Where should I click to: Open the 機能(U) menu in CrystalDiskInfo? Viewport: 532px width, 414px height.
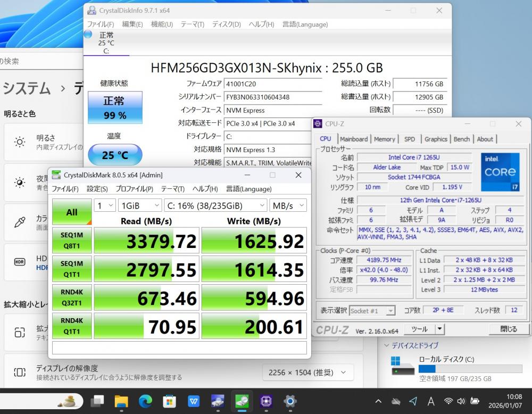point(162,24)
